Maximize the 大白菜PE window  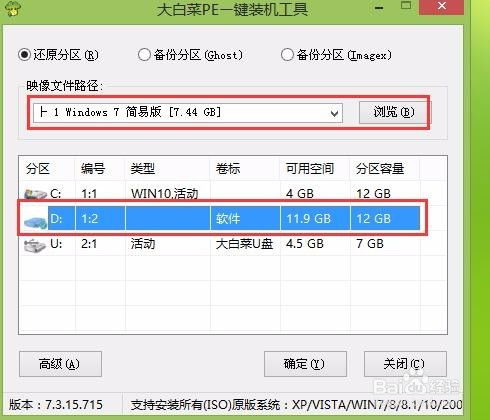point(406,6)
